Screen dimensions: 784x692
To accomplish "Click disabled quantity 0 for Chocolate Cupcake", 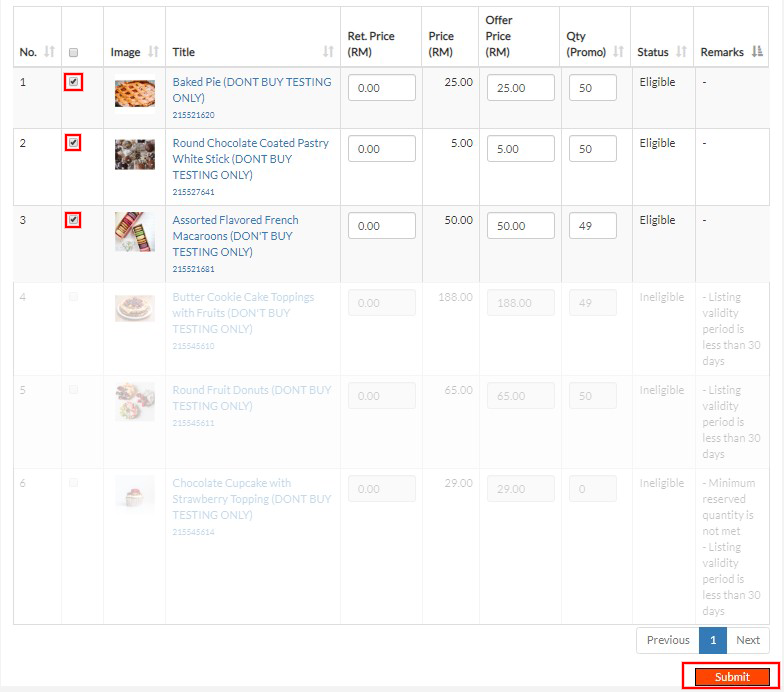I will pos(592,488).
